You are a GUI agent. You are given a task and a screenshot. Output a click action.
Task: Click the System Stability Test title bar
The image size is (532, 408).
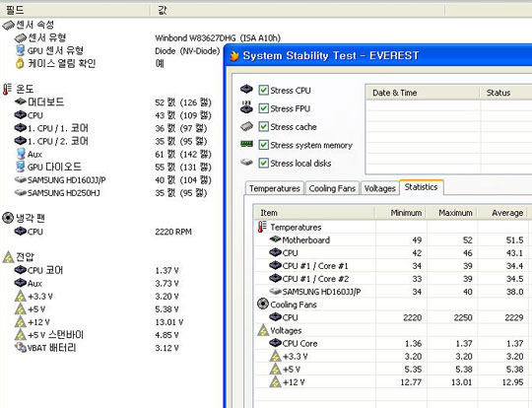point(378,55)
